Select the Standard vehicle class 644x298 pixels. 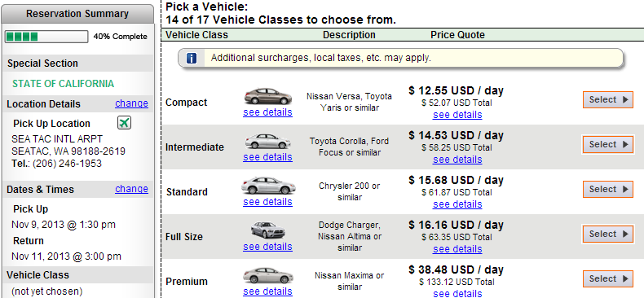pyautogui.click(x=608, y=189)
